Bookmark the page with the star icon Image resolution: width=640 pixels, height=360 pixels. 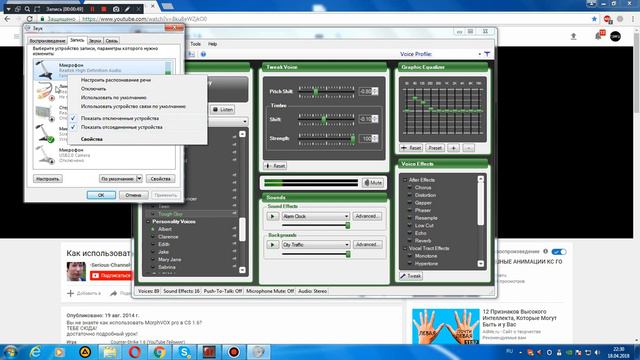pos(594,19)
